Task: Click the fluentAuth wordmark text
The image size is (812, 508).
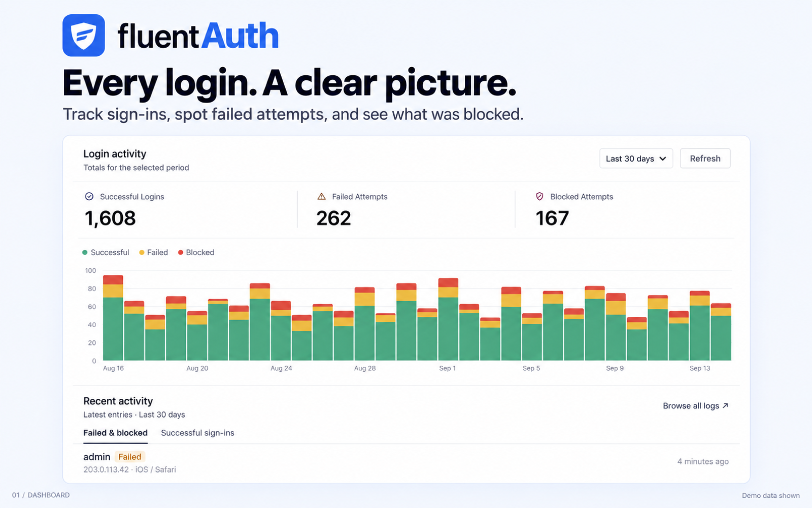Action: (198, 36)
